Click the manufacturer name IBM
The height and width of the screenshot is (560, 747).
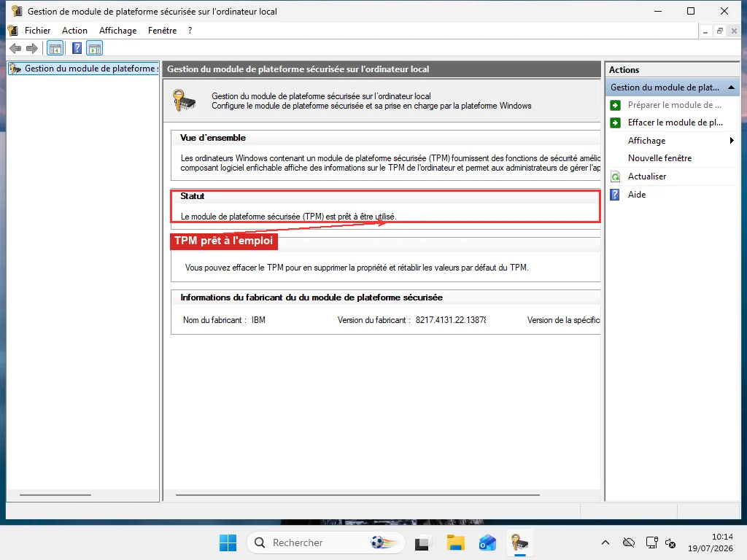coord(258,320)
